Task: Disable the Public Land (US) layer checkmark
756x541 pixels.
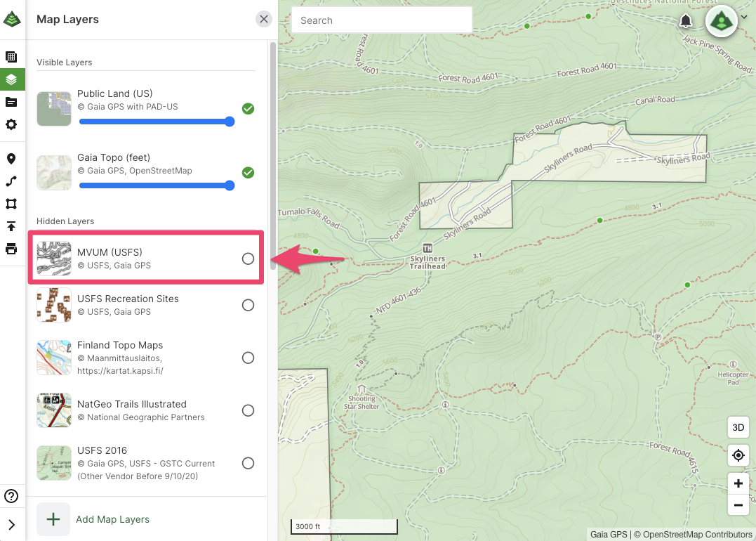Action: pyautogui.click(x=248, y=109)
